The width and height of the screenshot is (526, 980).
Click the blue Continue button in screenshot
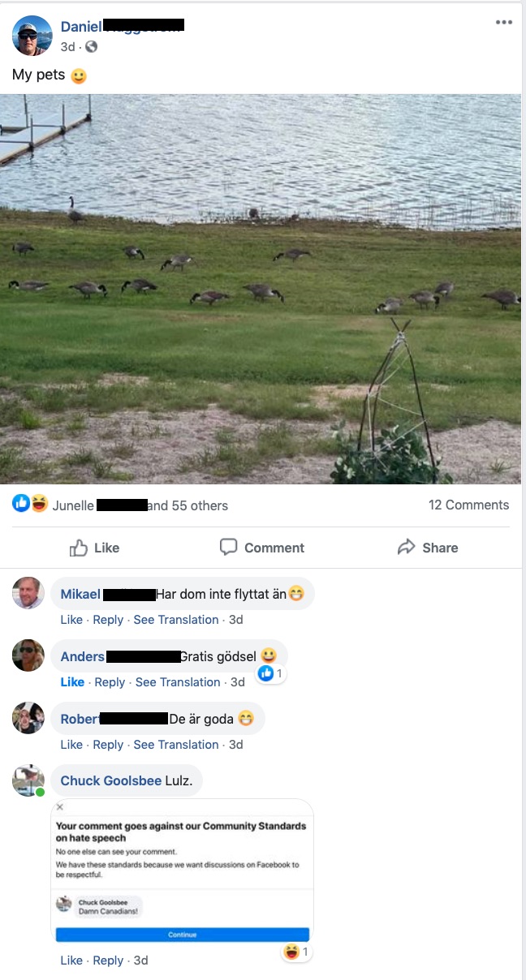[x=183, y=935]
